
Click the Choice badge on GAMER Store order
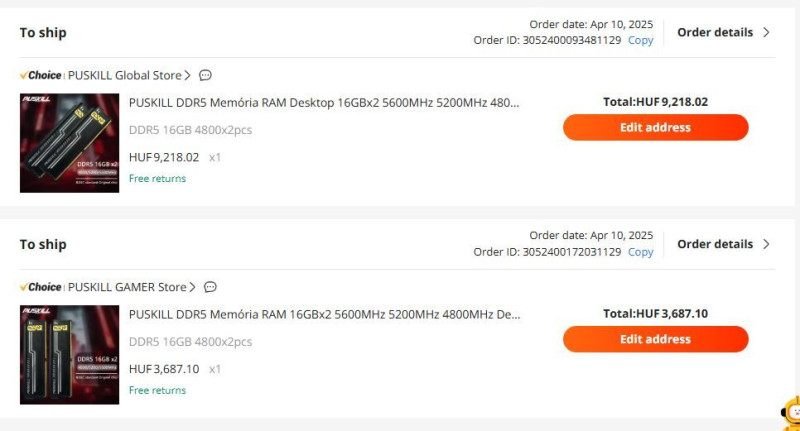pyautogui.click(x=41, y=287)
